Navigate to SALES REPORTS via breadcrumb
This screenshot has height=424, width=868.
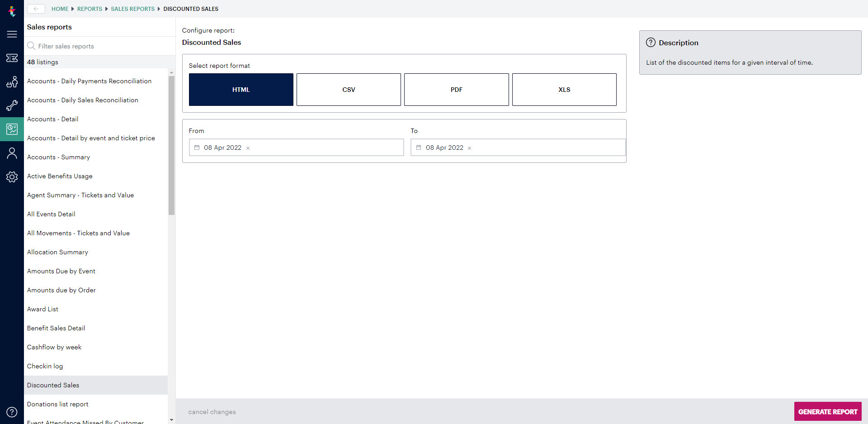(x=132, y=9)
